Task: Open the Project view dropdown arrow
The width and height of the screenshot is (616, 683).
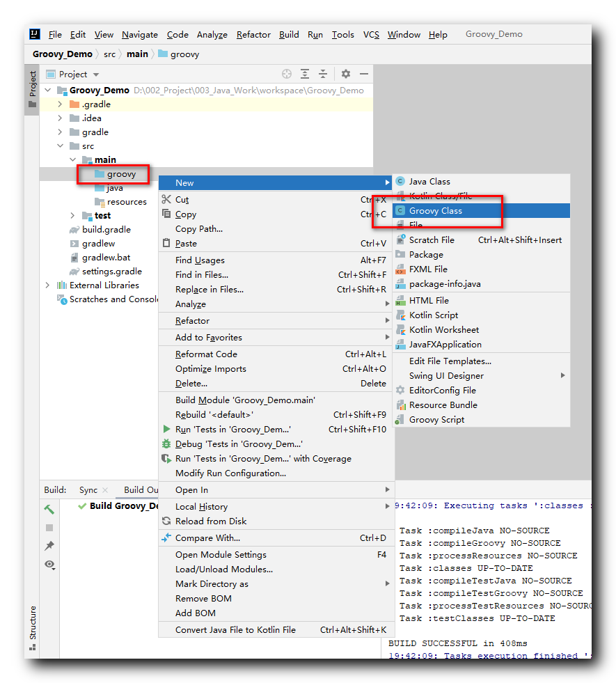Action: [x=96, y=74]
